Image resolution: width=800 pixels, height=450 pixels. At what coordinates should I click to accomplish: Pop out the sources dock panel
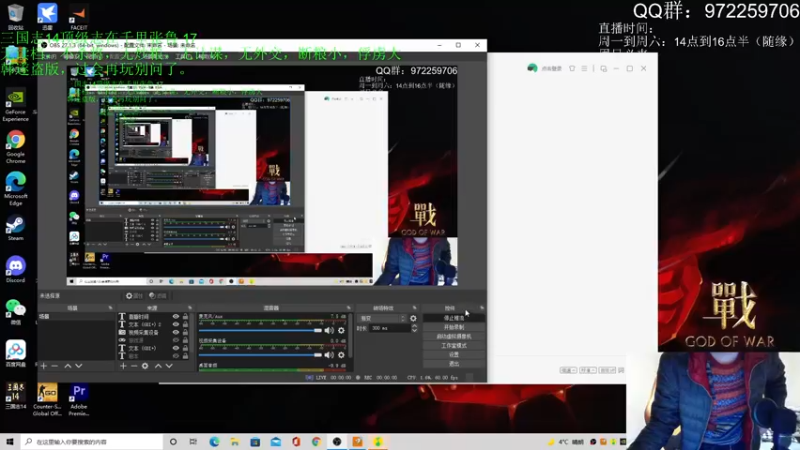(190, 308)
